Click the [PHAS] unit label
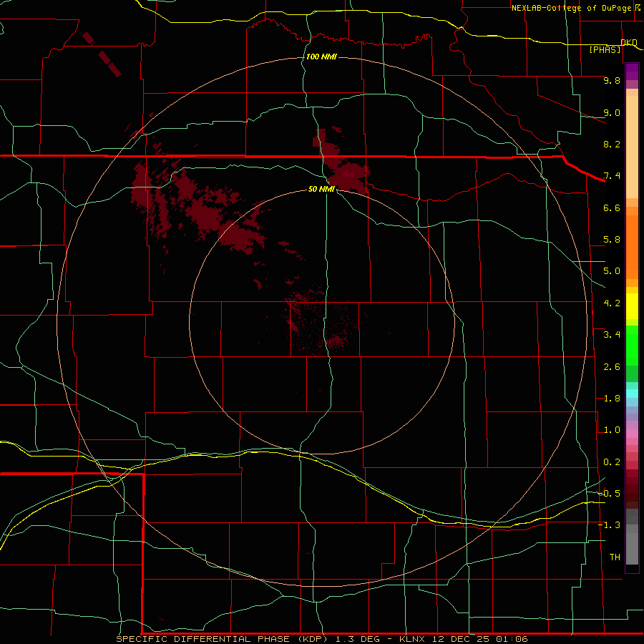644x644 pixels. 605,49
